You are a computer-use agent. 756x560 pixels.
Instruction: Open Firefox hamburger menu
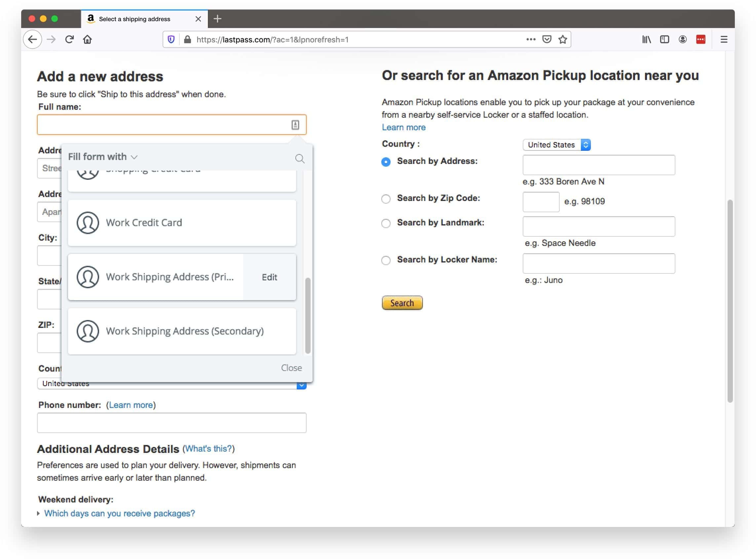pyautogui.click(x=724, y=39)
